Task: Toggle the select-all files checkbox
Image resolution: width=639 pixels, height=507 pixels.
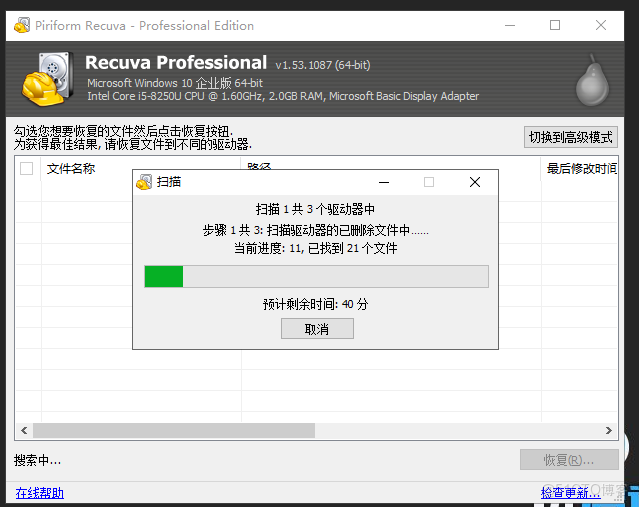Action: click(x=26, y=168)
